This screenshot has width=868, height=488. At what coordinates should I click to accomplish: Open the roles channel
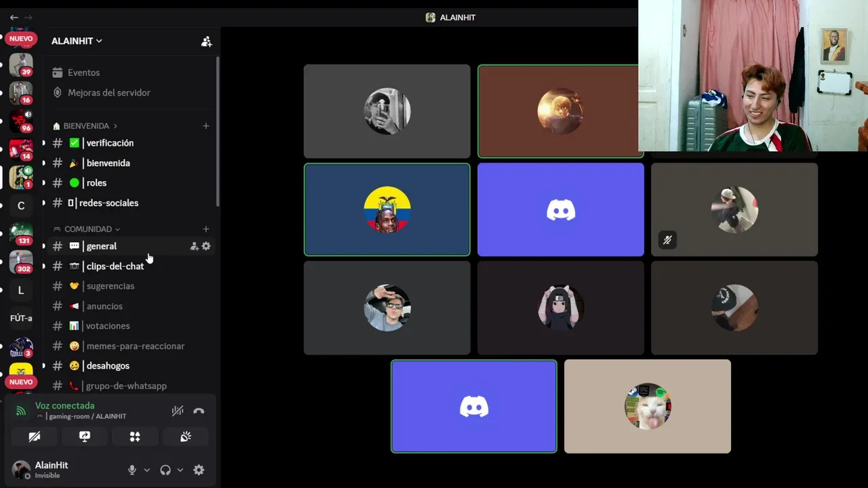(x=129, y=183)
